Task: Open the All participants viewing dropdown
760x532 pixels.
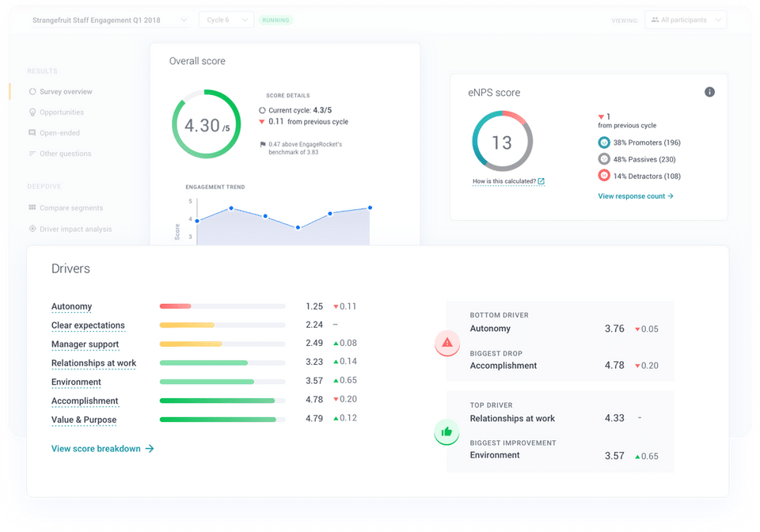Action: (x=686, y=20)
